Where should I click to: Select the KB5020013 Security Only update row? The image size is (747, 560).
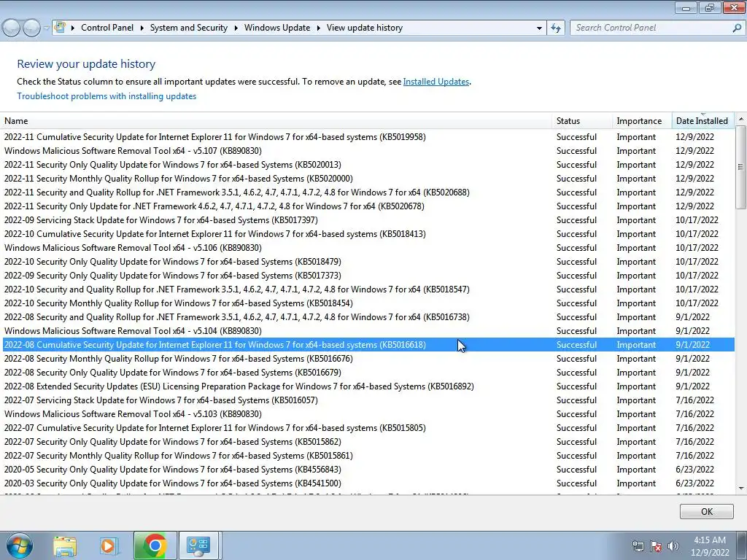click(368, 165)
